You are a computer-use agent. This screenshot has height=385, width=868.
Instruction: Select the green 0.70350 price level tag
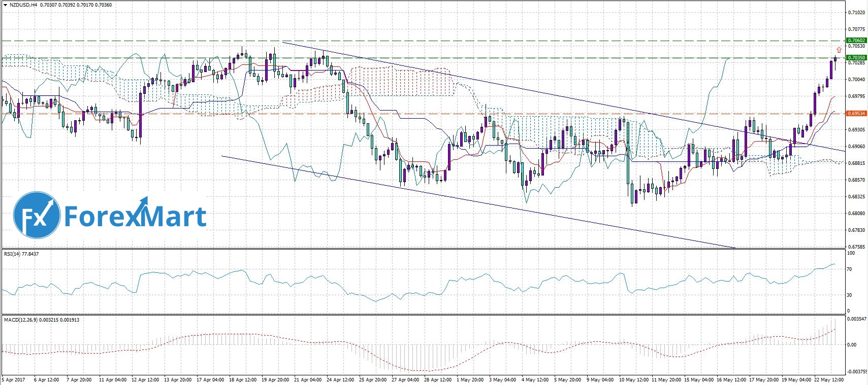[856, 58]
